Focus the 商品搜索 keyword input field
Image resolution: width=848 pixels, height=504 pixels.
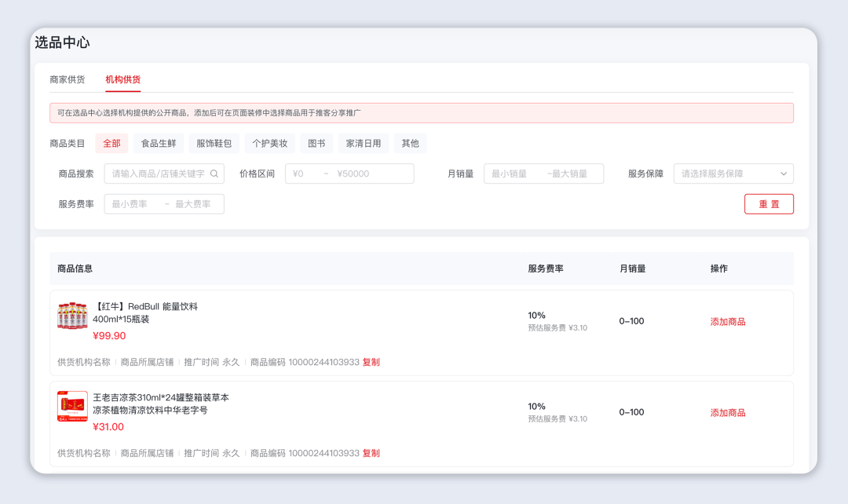pos(157,174)
